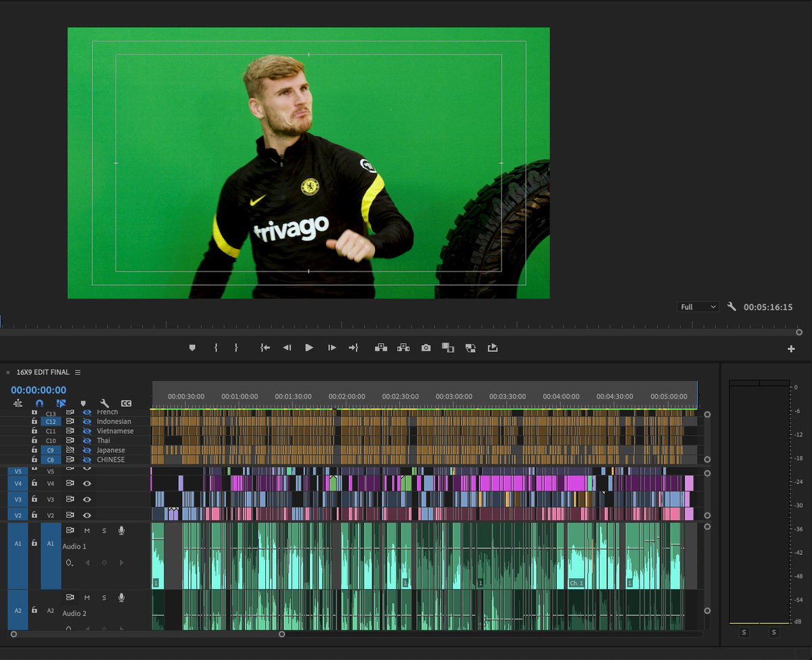
Task: Toggle track targeting for C8
Action: [51, 460]
